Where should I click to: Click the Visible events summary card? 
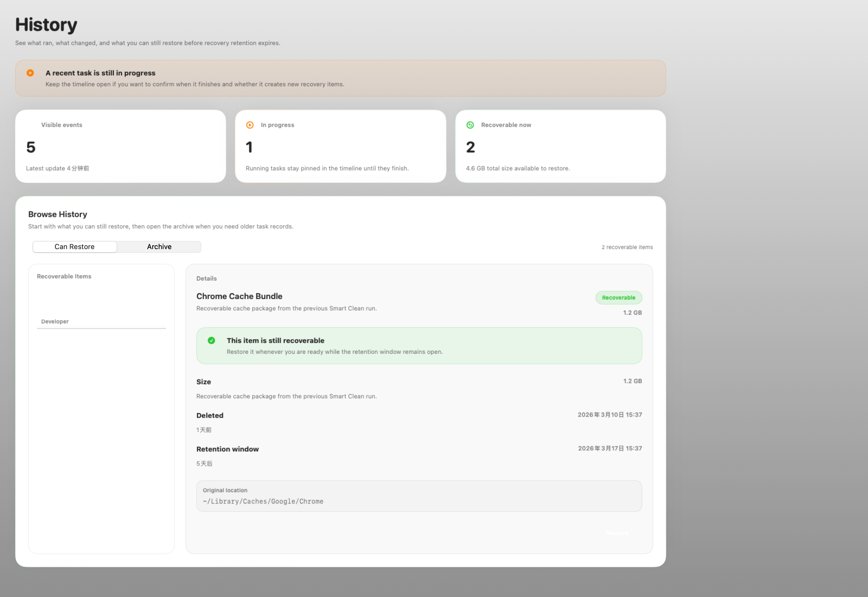120,146
